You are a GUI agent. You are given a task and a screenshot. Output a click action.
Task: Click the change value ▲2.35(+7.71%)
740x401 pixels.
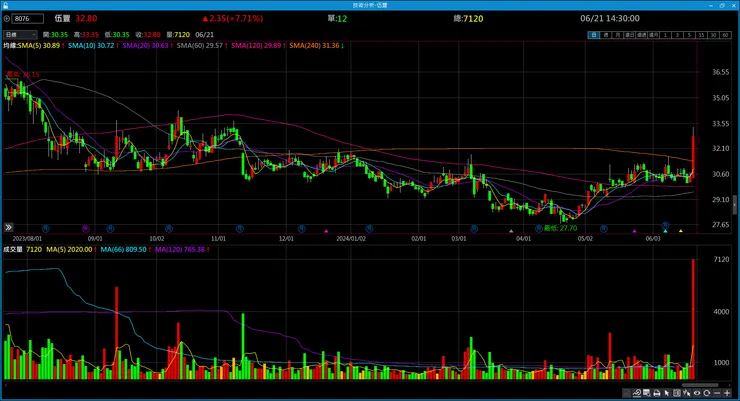(233, 18)
